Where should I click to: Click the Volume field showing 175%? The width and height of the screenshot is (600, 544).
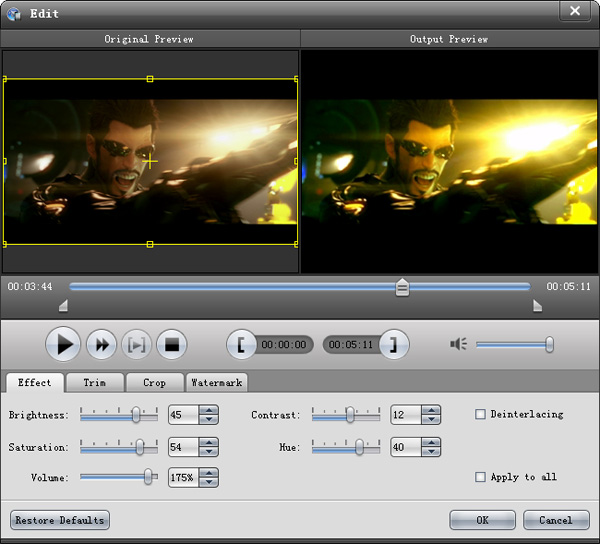(x=184, y=477)
